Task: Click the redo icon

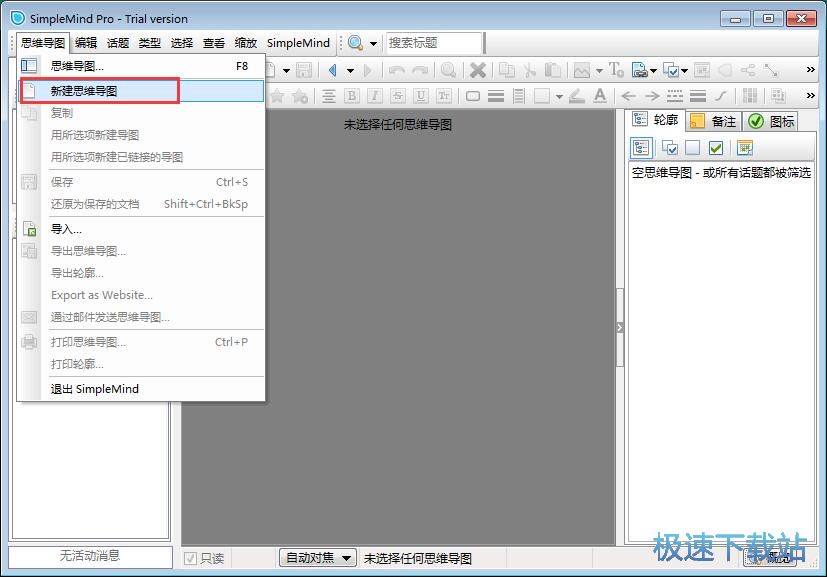Action: (x=420, y=70)
